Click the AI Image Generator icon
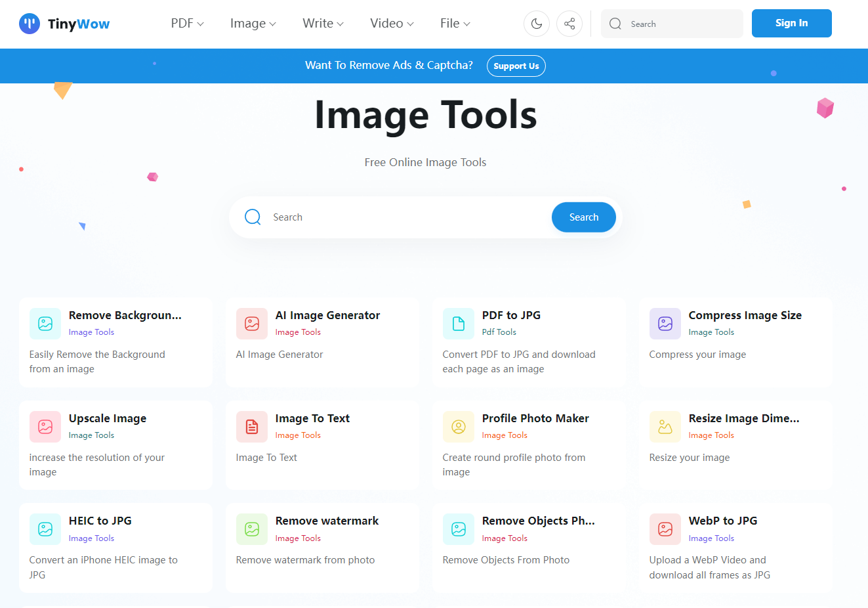The width and height of the screenshot is (868, 608). 252,324
